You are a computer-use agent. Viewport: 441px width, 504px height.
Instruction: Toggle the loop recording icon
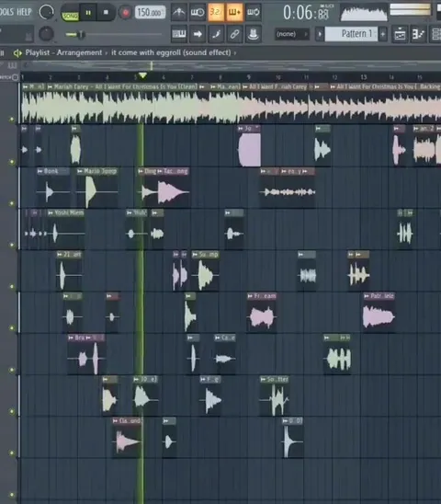tap(254, 12)
